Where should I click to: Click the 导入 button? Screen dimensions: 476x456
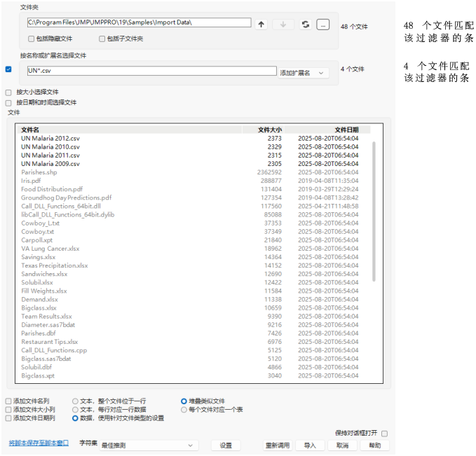310,445
